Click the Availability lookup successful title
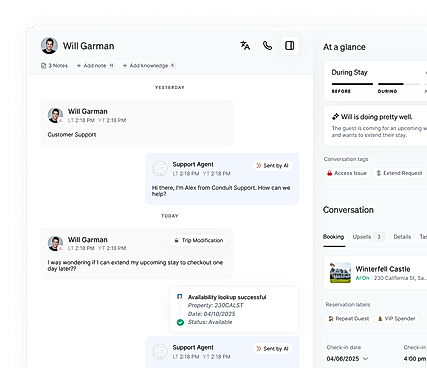 pos(227,297)
